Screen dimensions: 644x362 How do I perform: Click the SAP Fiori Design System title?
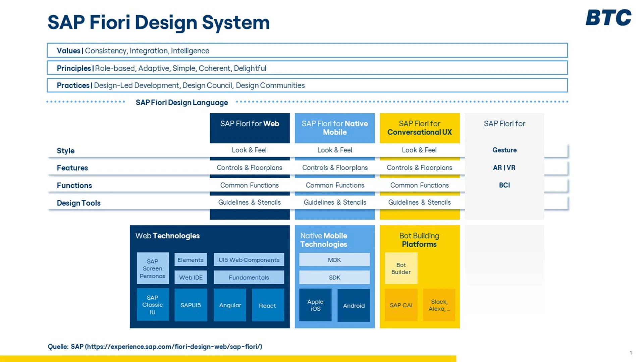tap(159, 22)
